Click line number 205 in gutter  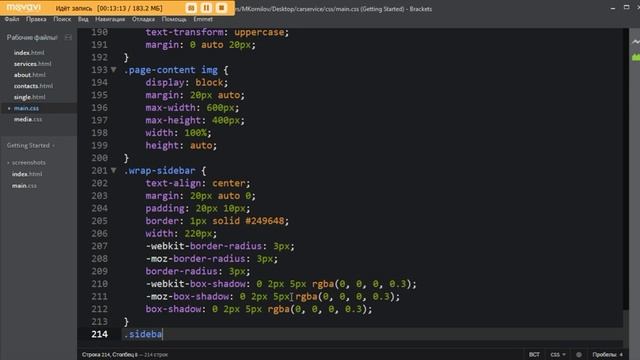tap(99, 221)
